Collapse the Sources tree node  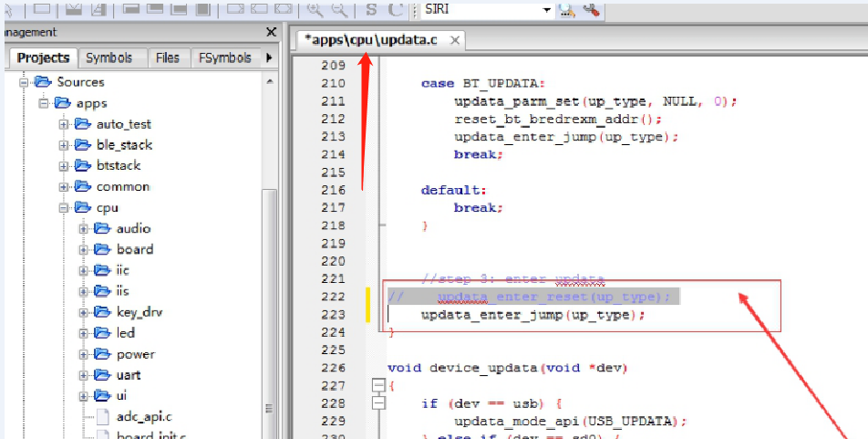click(24, 82)
